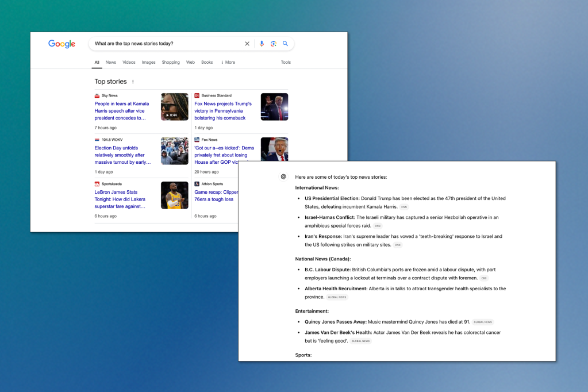Open the Top stories three-dot options
This screenshot has width=588, height=392.
[133, 82]
